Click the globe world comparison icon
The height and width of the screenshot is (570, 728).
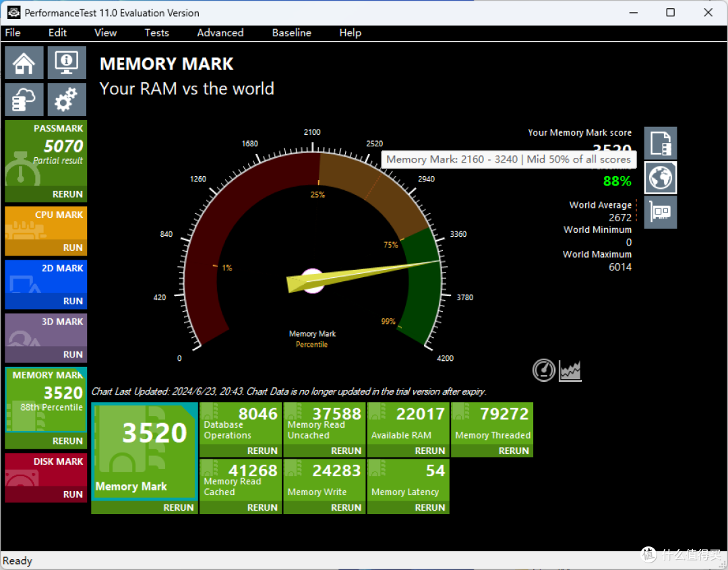coord(660,177)
